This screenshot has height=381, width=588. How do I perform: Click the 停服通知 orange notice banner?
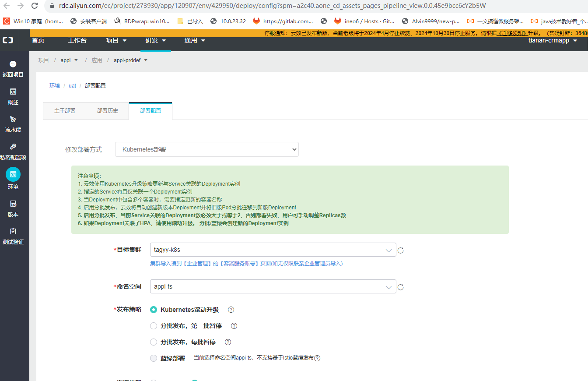pos(308,33)
